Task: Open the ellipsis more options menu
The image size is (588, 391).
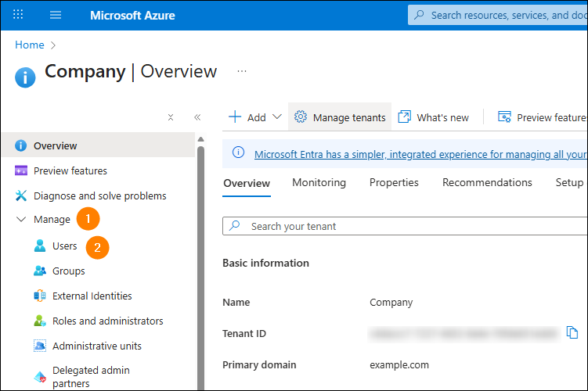Action: tap(242, 71)
